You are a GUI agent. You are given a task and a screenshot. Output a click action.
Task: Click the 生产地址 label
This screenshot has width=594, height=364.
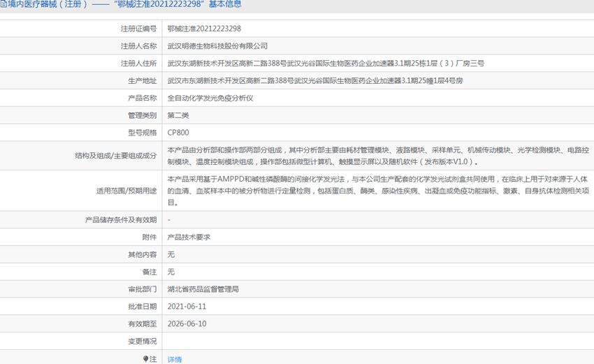point(143,81)
